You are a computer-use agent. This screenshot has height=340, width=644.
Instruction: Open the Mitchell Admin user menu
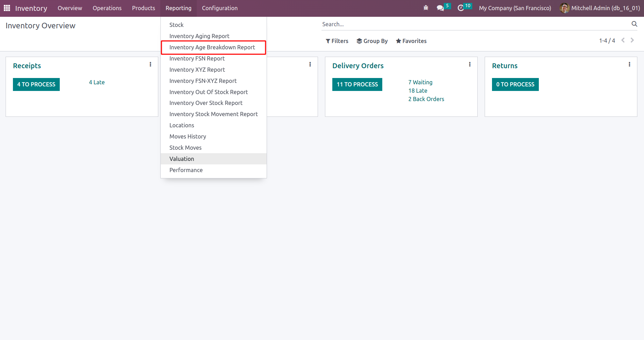pyautogui.click(x=600, y=8)
